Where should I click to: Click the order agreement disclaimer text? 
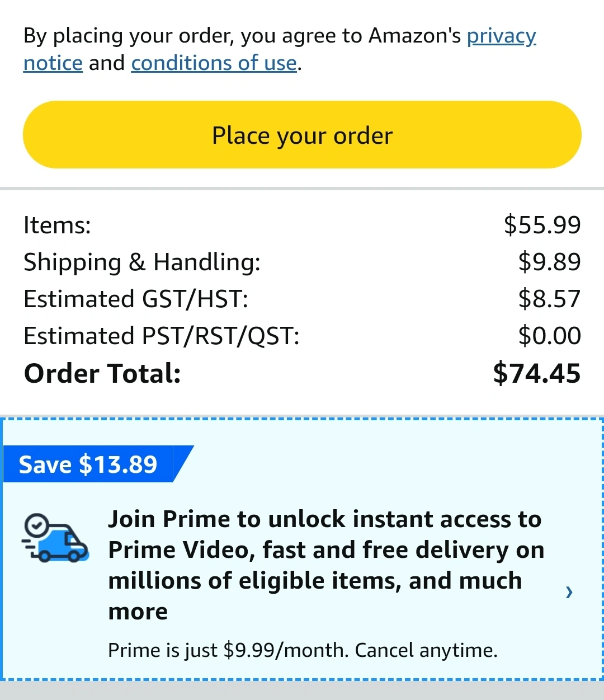coord(280,49)
